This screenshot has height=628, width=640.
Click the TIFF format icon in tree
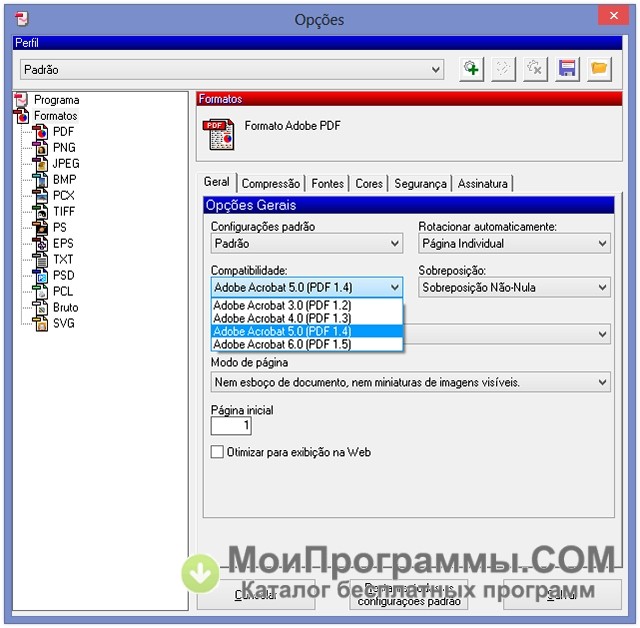click(x=41, y=211)
